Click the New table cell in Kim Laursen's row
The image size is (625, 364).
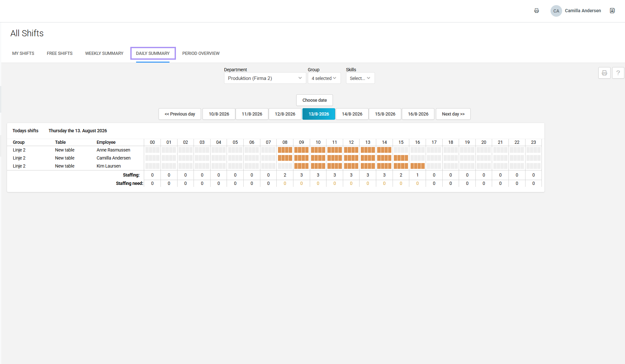pyautogui.click(x=65, y=166)
